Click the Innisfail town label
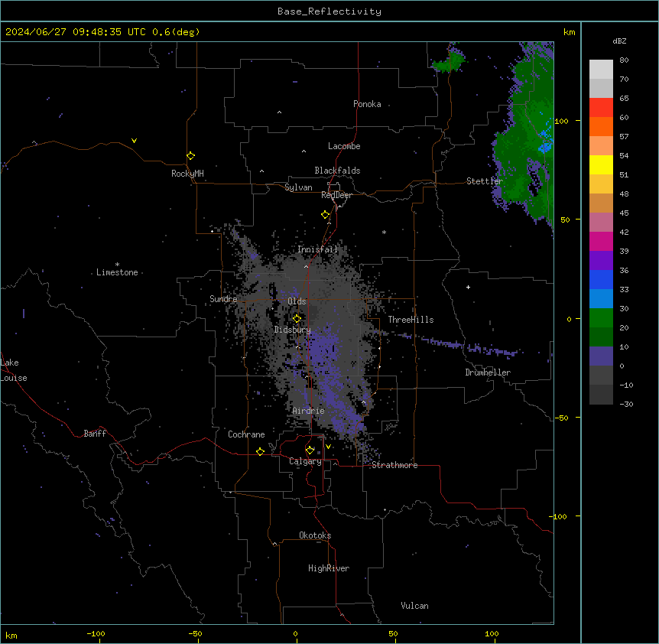 317,249
